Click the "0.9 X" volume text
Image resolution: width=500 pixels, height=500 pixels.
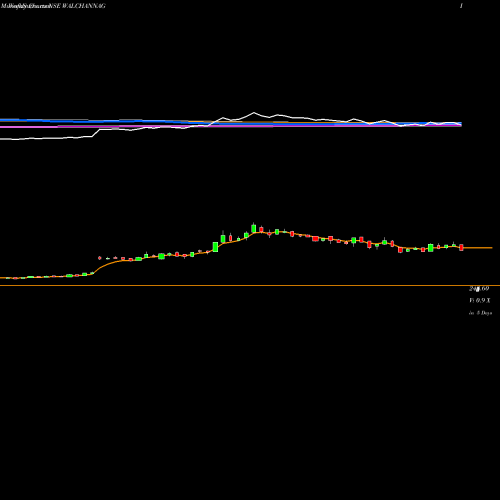click(480, 301)
